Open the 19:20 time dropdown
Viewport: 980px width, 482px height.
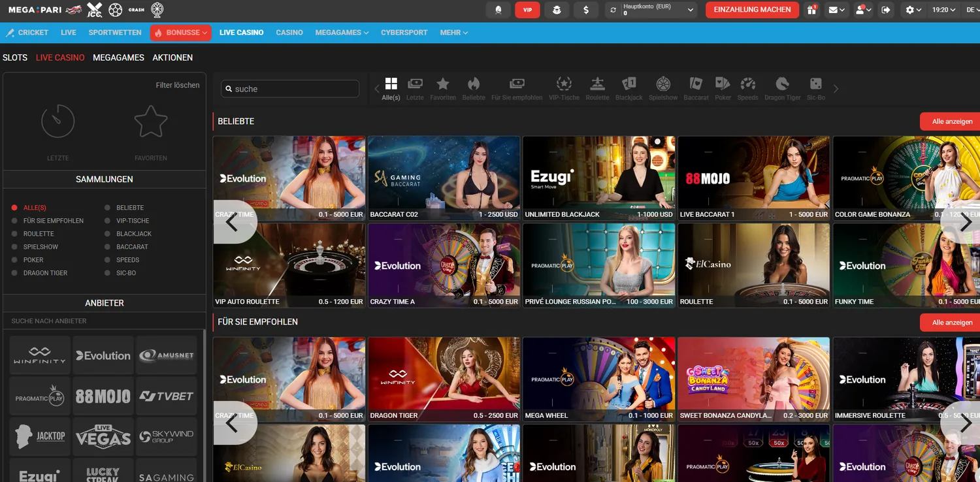click(x=944, y=10)
